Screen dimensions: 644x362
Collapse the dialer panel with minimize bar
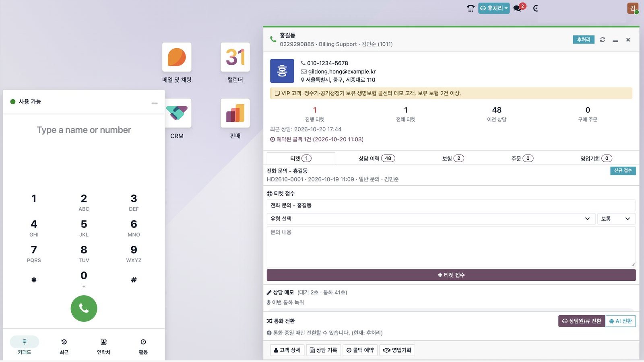pyautogui.click(x=155, y=103)
